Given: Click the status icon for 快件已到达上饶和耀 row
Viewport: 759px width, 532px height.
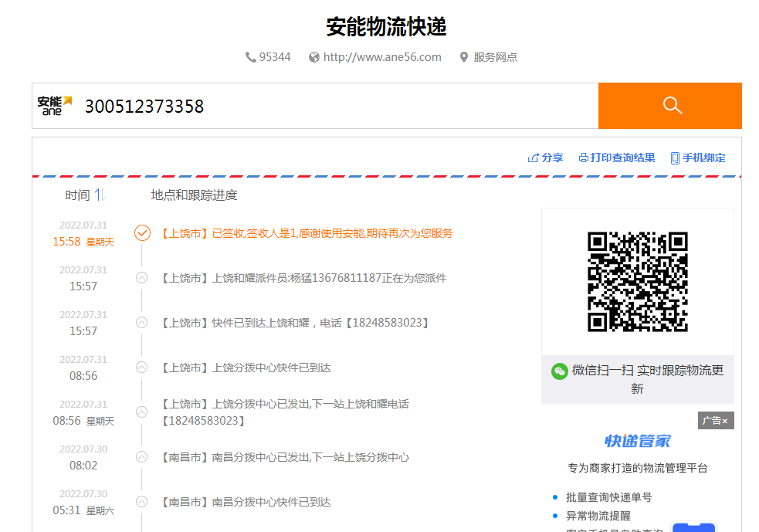Looking at the screenshot, I should click(x=141, y=323).
